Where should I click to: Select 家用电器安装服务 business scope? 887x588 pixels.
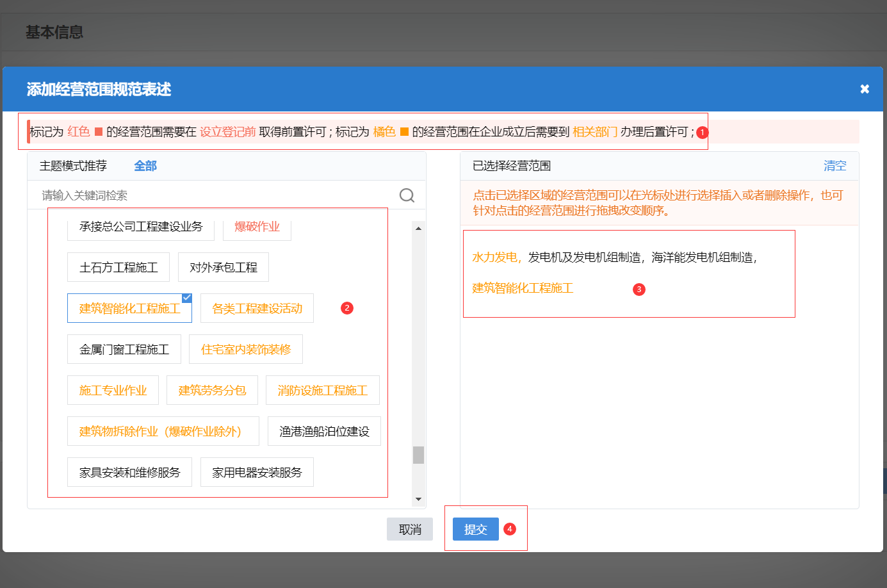[x=257, y=472]
